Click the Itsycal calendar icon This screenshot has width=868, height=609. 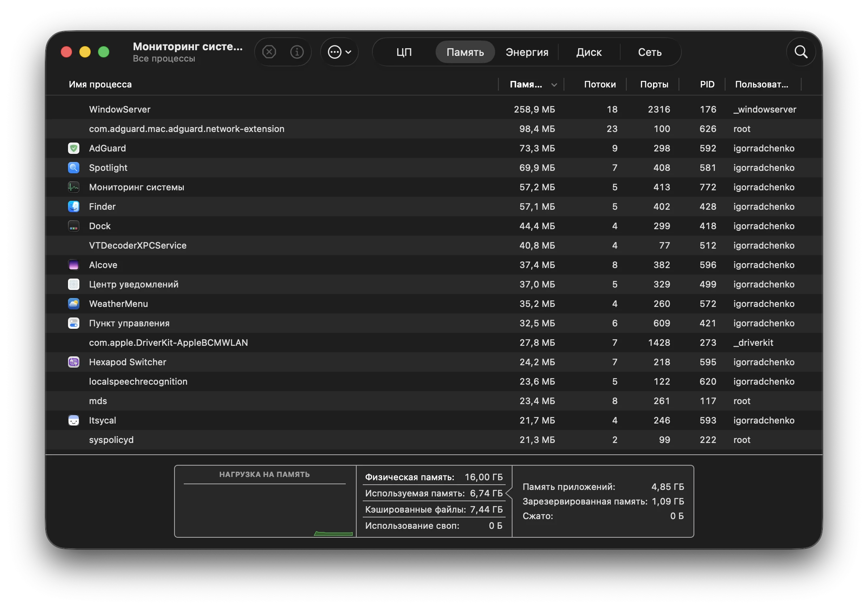74,420
